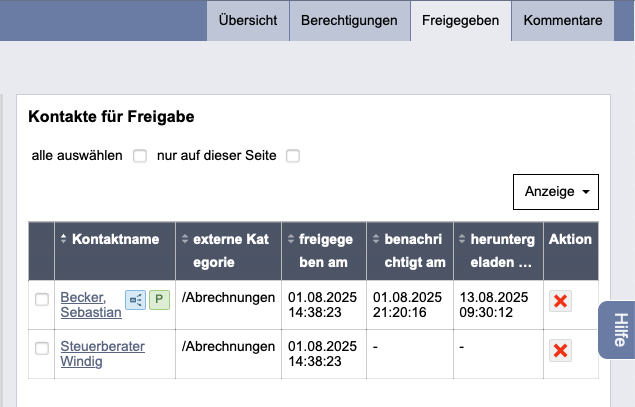Switch to the Berechtigungen tab
Viewport: 635px width, 407px height.
[x=349, y=21]
